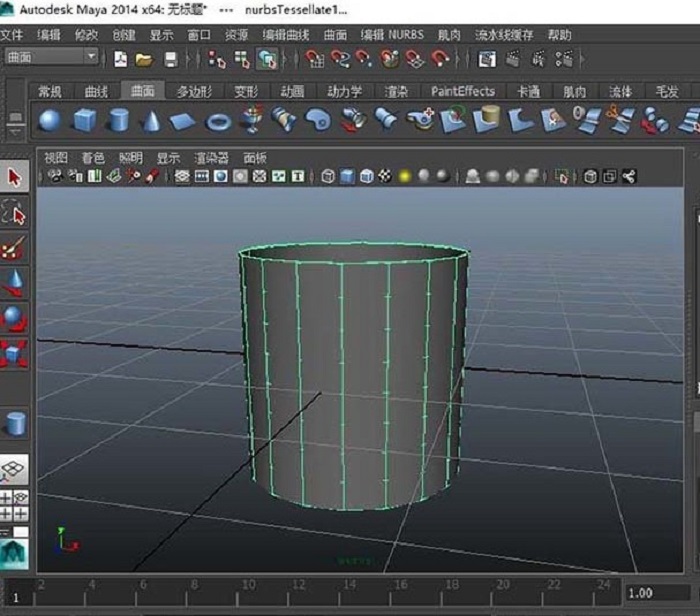Toggle Snap to grids magnet
The height and width of the screenshot is (616, 700).
315,59
